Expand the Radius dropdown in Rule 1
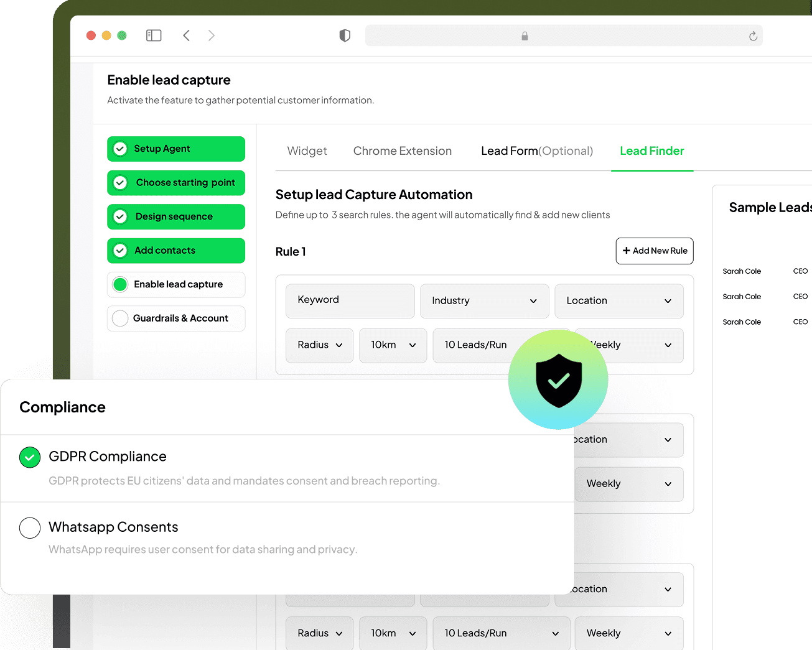The width and height of the screenshot is (812, 650). tap(320, 345)
